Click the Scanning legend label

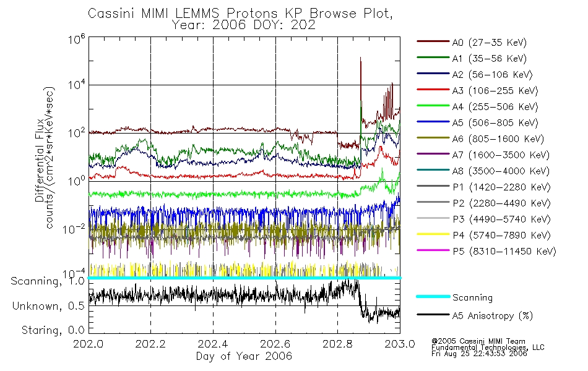coord(472,298)
